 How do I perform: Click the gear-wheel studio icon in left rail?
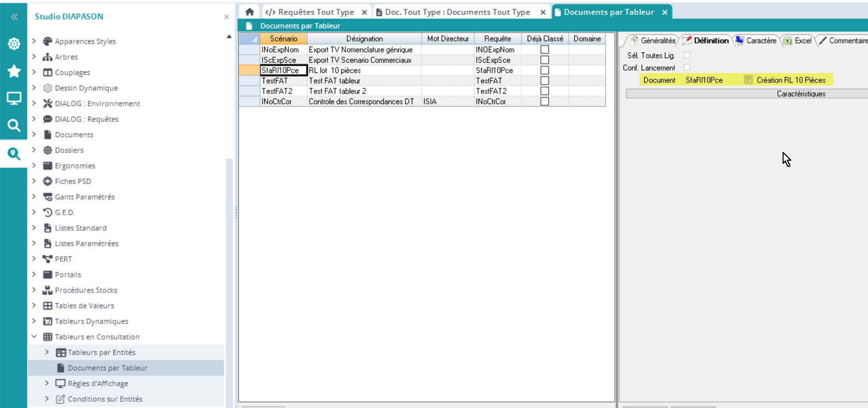(14, 44)
